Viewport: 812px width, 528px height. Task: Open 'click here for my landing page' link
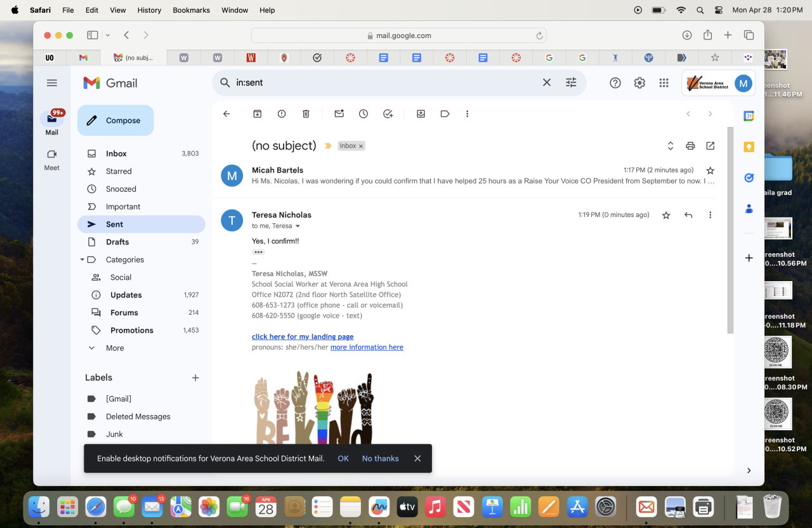coord(303,337)
